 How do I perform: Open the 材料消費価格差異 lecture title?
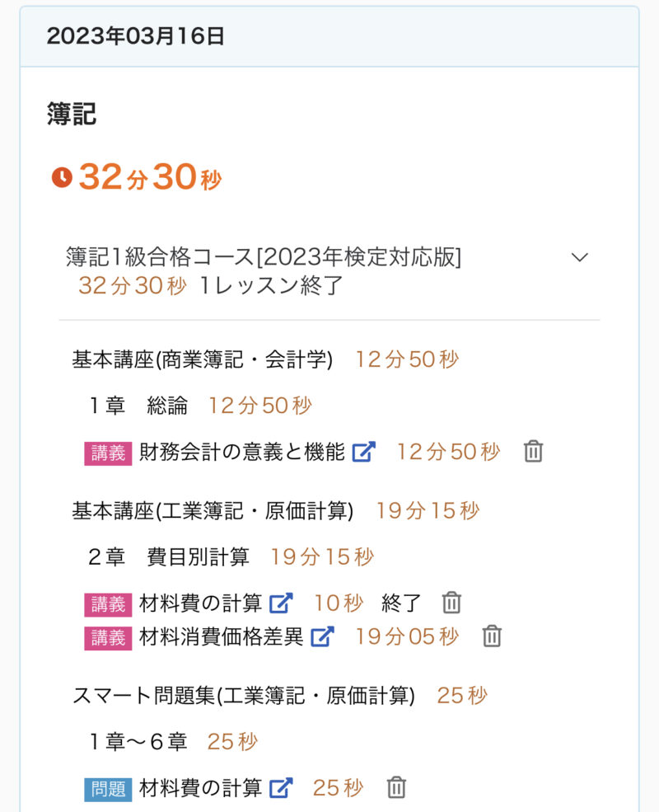[222, 636]
